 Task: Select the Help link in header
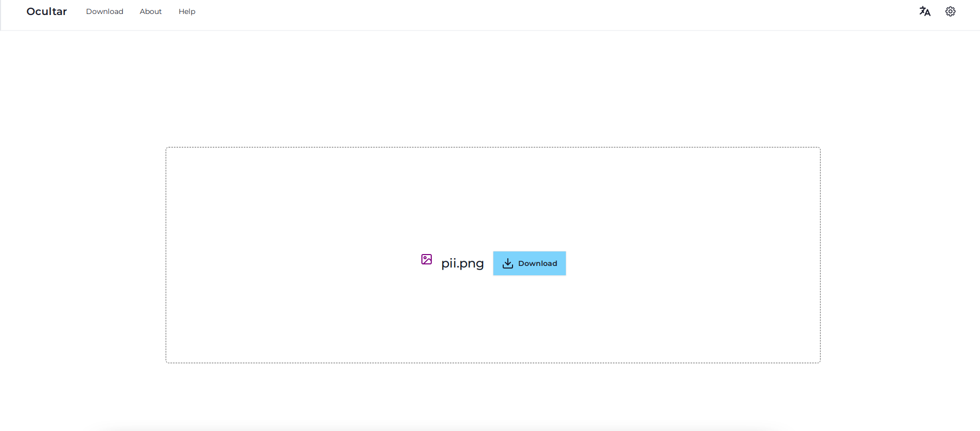(x=187, y=11)
